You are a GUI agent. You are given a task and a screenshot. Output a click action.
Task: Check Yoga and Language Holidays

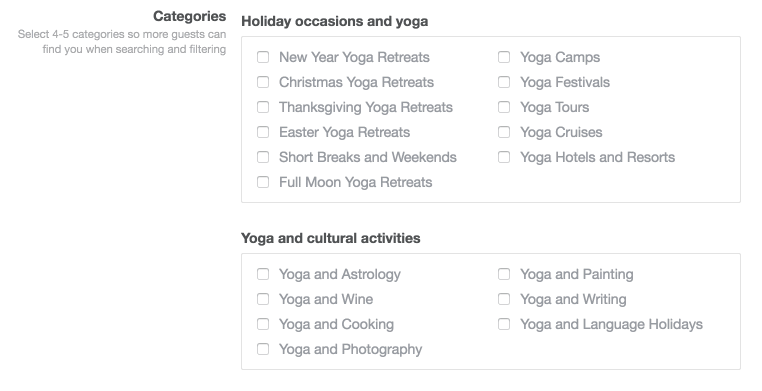coord(504,324)
